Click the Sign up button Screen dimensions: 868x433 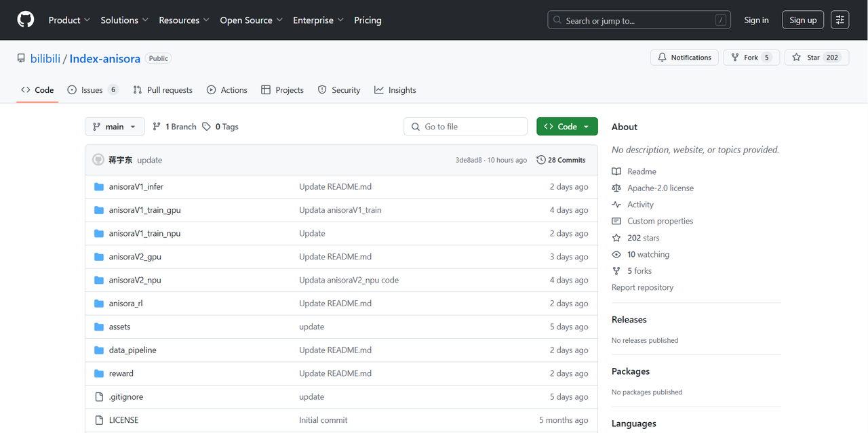coord(803,20)
